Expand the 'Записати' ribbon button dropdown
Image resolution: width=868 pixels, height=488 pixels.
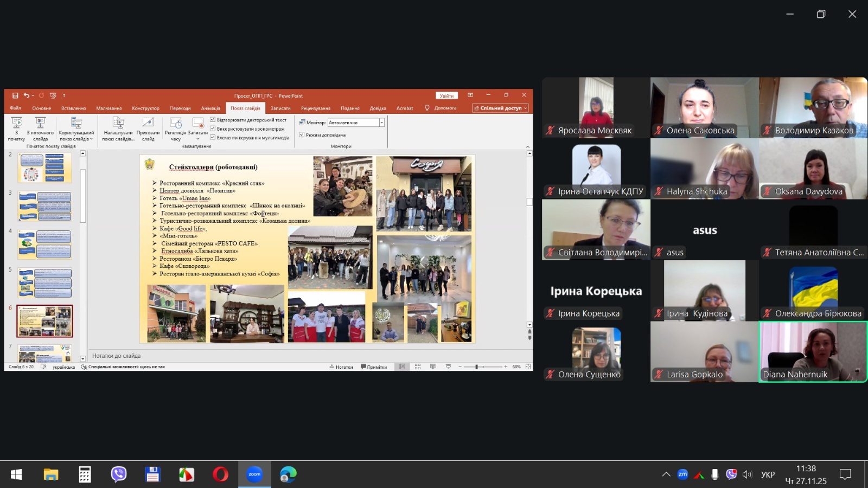[197, 139]
